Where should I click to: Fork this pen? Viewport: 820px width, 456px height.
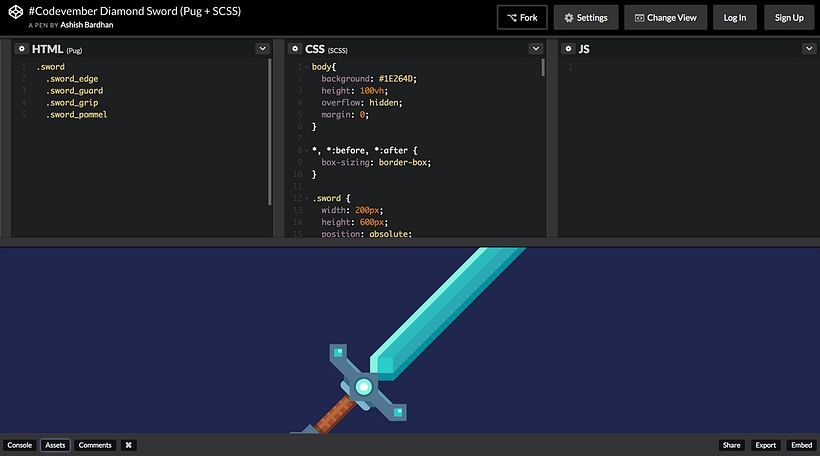[x=522, y=17]
